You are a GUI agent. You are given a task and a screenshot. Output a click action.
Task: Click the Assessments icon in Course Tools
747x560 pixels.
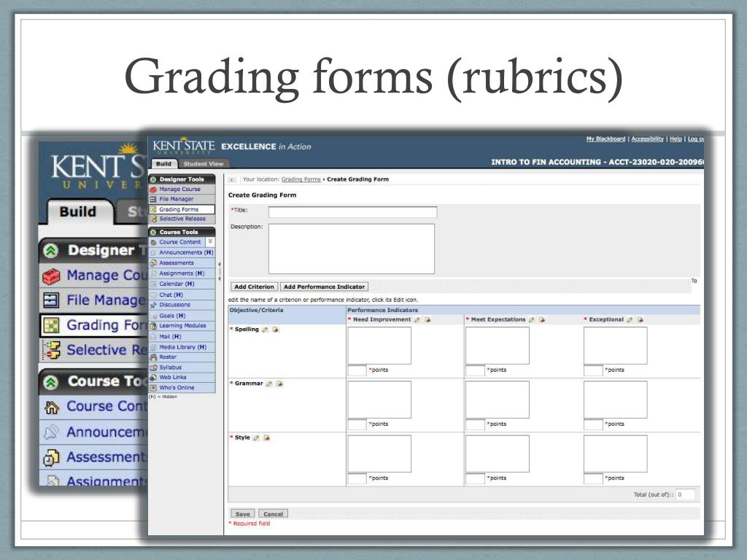(x=153, y=262)
